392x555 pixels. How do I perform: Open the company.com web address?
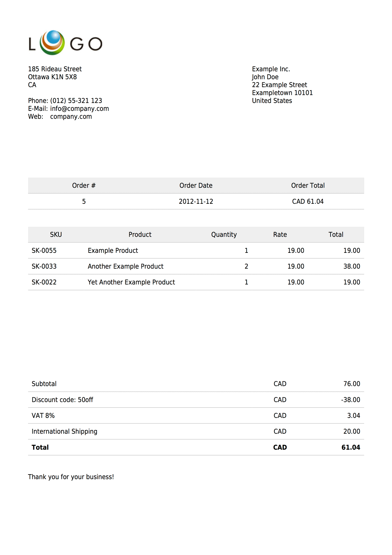click(71, 116)
